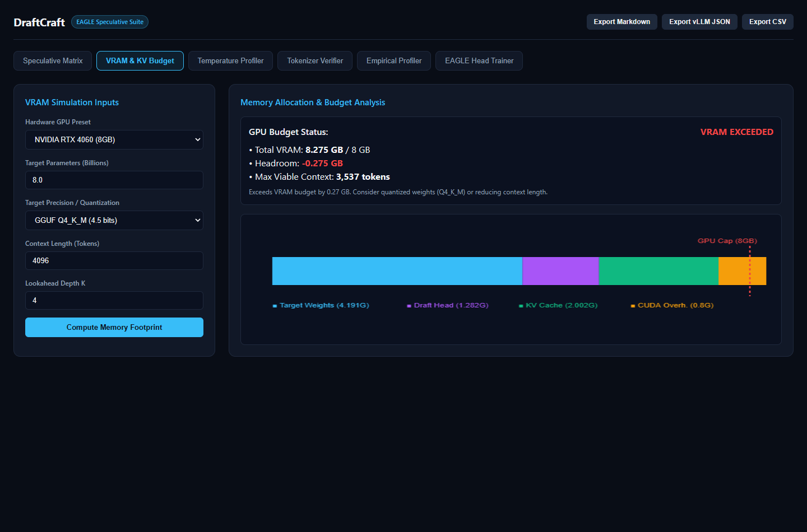Click the purple Draft Head bar segment
This screenshot has height=532, width=807.
pyautogui.click(x=560, y=271)
